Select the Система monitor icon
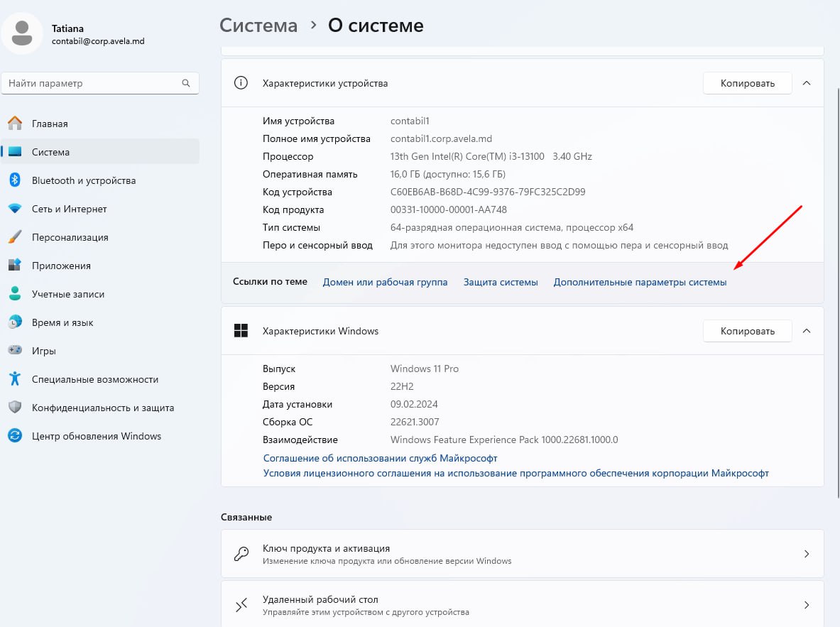The width and height of the screenshot is (840, 627). pyautogui.click(x=15, y=152)
